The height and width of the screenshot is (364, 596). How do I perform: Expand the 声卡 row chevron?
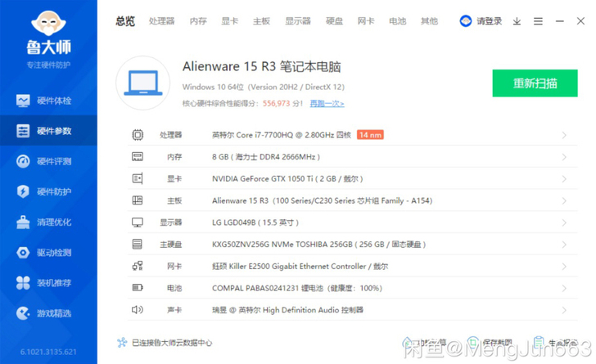click(x=564, y=310)
